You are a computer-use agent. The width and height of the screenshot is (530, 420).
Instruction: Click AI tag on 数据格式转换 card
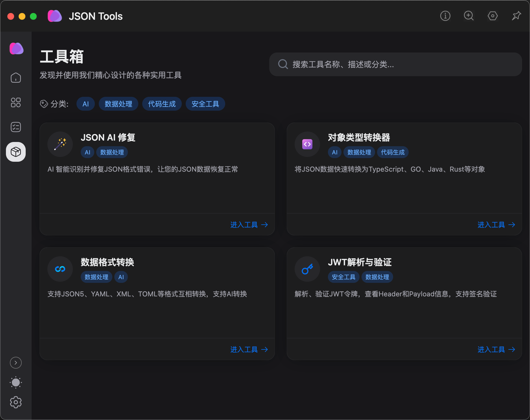pyautogui.click(x=121, y=277)
